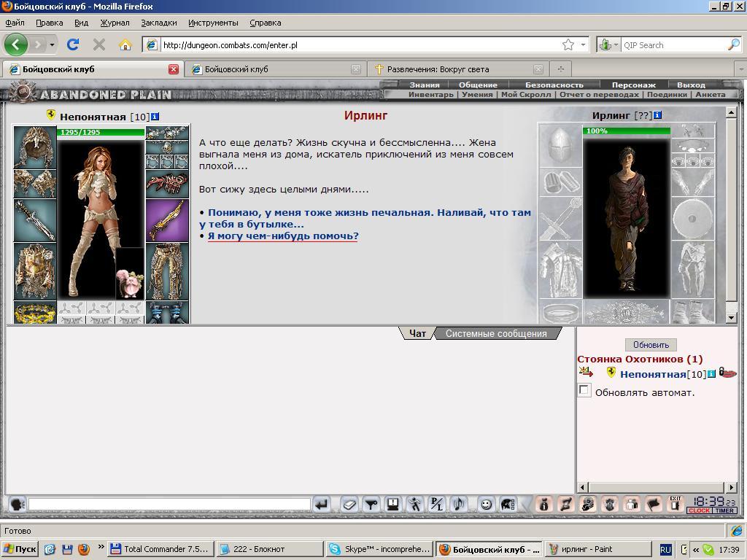Click Ирлинг's 100% health bar

[x=627, y=131]
